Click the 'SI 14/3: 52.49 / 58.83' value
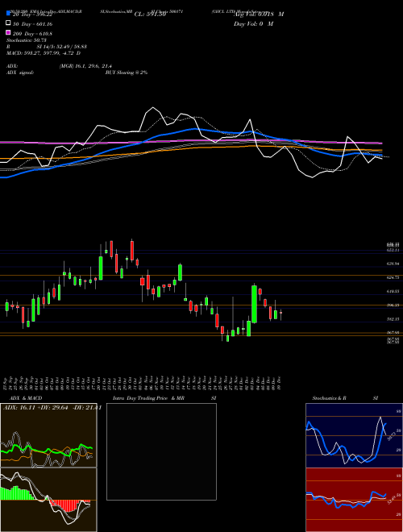This screenshot has height=532, width=403. point(62,48)
